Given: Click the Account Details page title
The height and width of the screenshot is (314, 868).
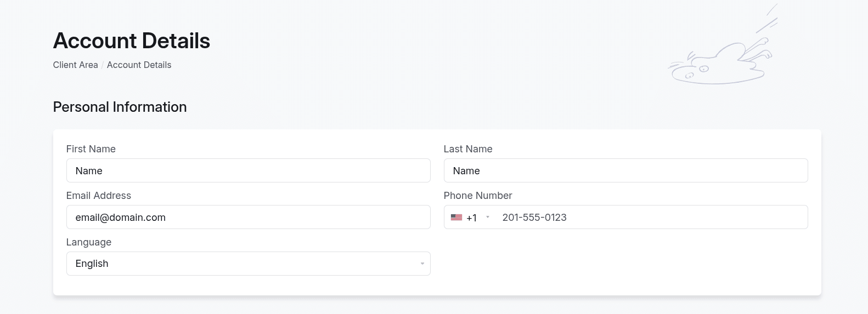Looking at the screenshot, I should pyautogui.click(x=131, y=41).
